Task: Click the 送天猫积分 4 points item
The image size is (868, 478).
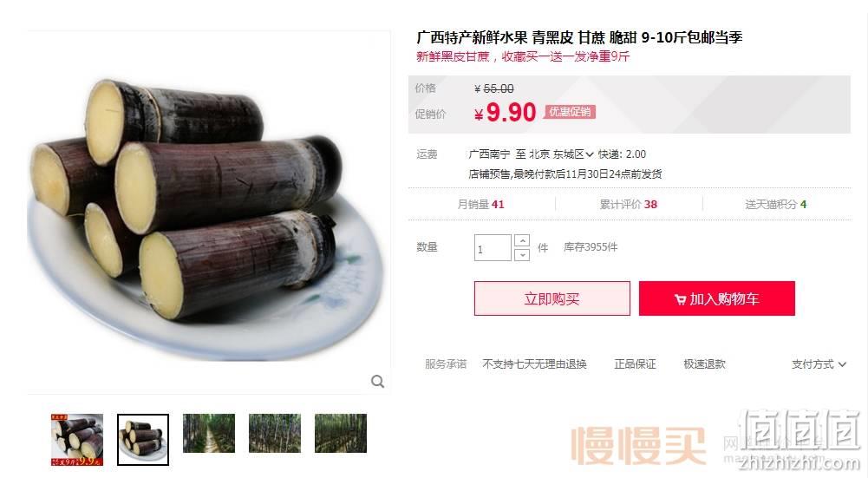Action: [x=775, y=205]
